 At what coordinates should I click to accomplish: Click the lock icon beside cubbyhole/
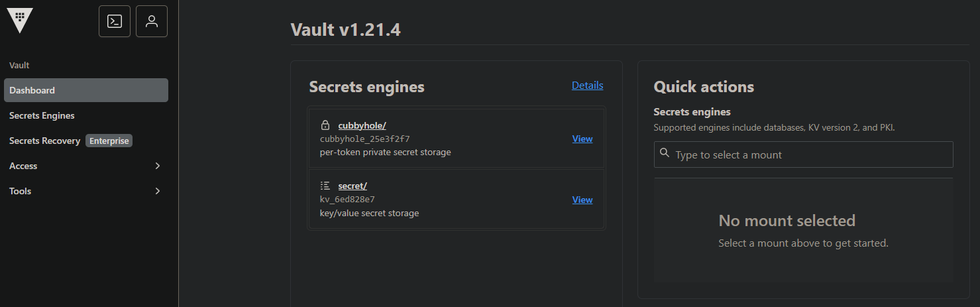click(325, 125)
